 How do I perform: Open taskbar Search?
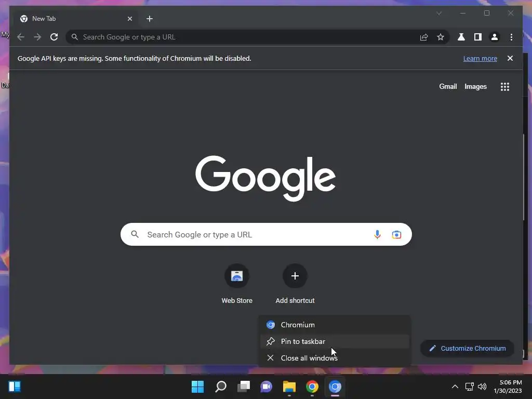(x=220, y=387)
